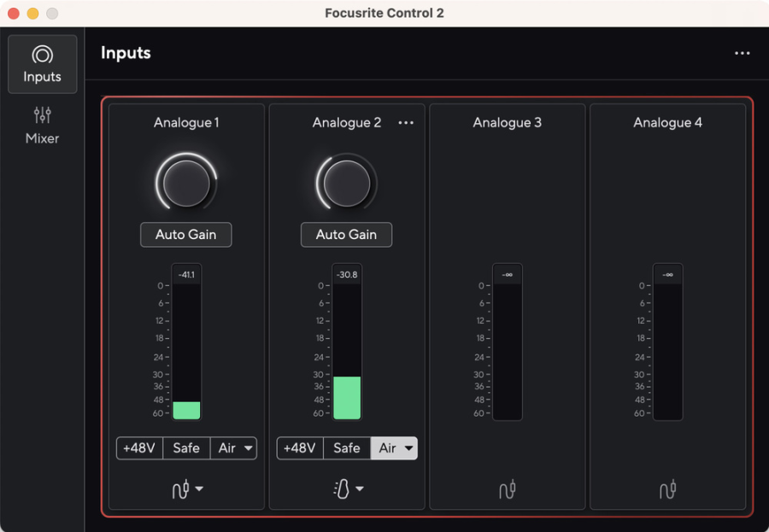The height and width of the screenshot is (532, 769).
Task: Open the Analogue 2 channel options ellipsis
Action: (406, 123)
